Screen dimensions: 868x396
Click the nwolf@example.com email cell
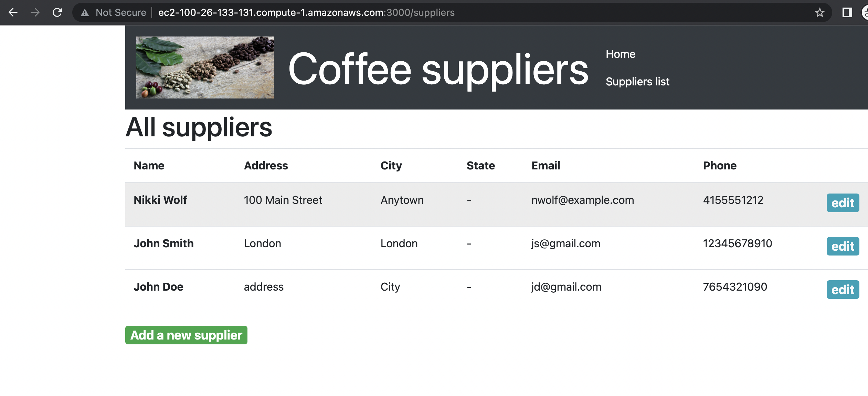point(582,200)
